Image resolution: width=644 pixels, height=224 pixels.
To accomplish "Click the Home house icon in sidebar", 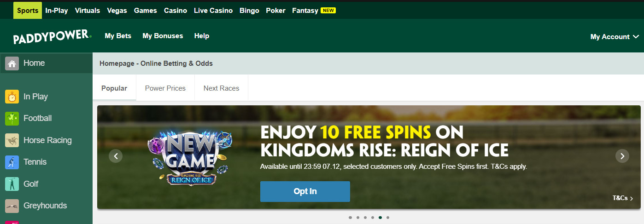I will 12,63.
